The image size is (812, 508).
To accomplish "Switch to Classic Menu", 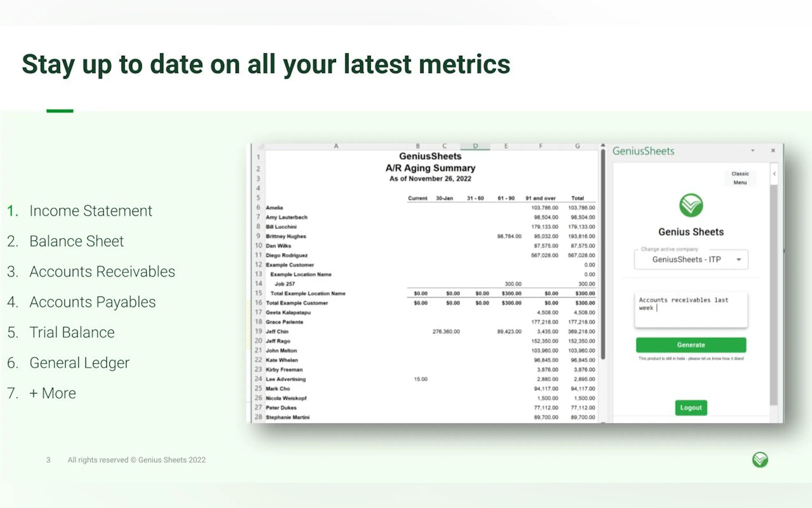I will pos(740,178).
